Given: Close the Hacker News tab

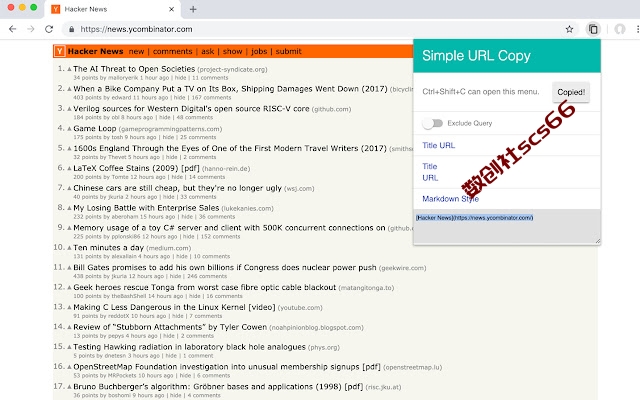Looking at the screenshot, I should pos(171,9).
